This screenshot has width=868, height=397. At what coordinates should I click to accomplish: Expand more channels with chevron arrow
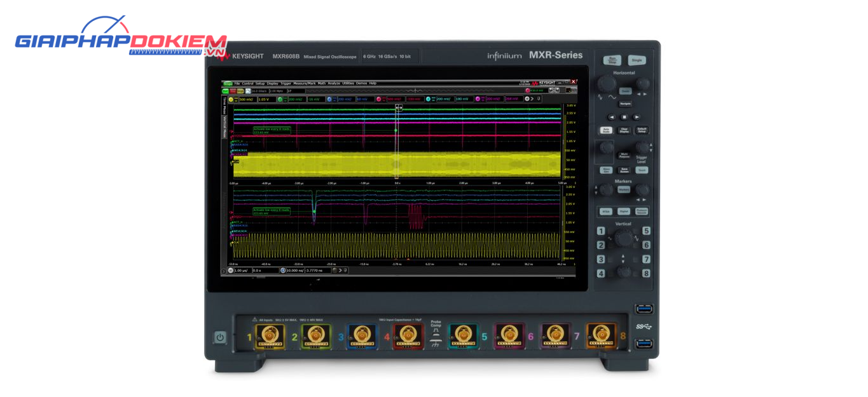[532, 99]
